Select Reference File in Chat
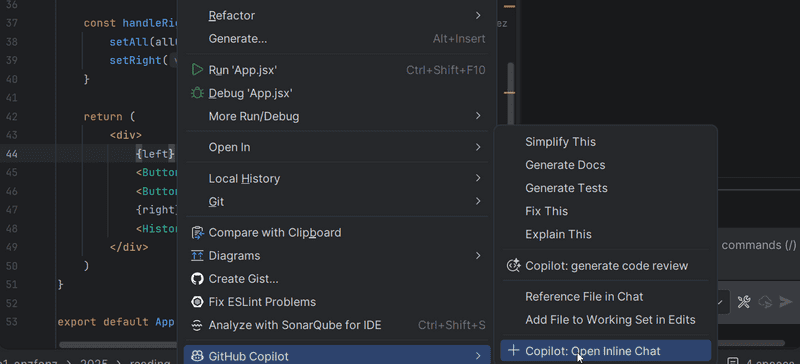 pos(584,297)
